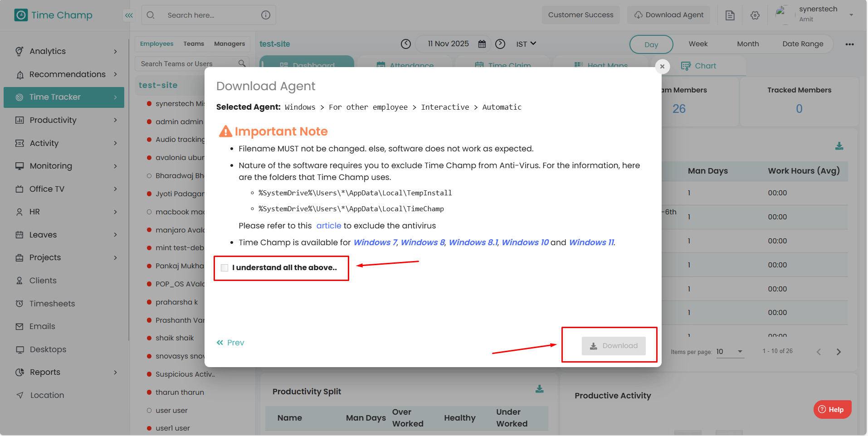868x436 pixels.
Task: Open the search info icon
Action: [266, 15]
